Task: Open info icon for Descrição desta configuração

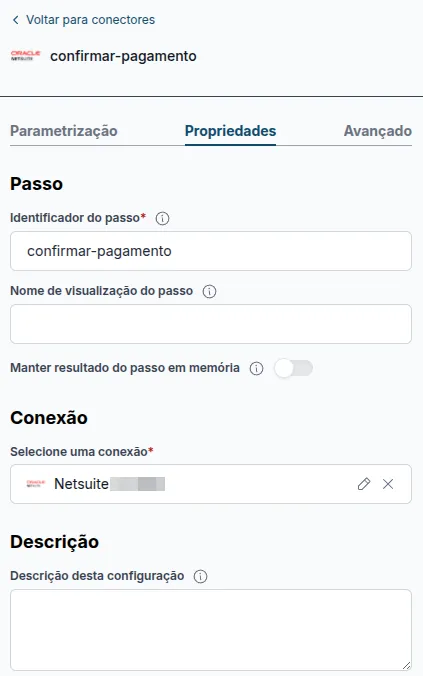Action: click(x=201, y=576)
